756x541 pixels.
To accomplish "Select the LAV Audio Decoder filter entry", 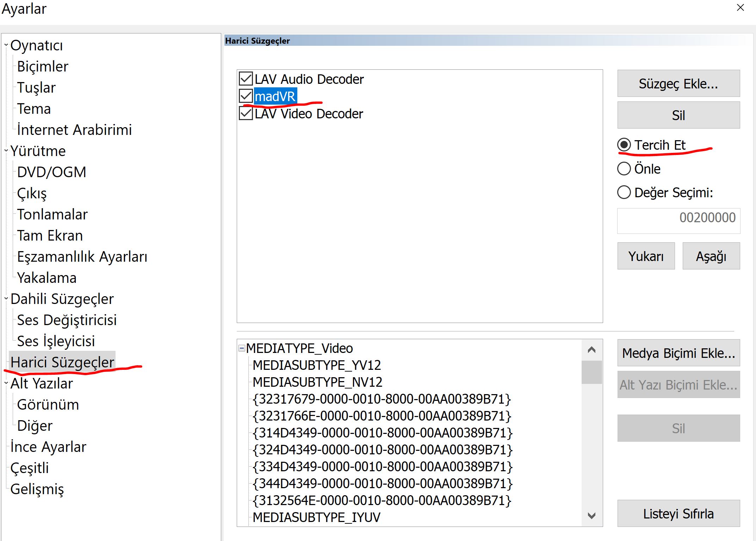I will tap(309, 79).
